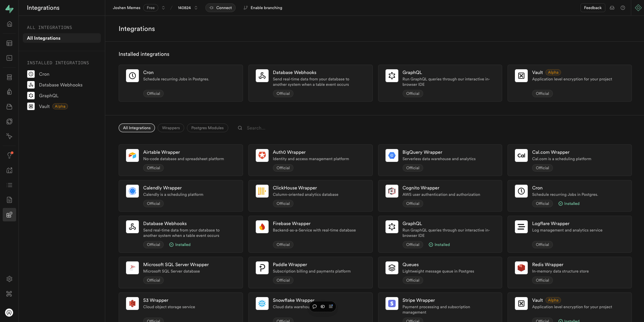The image size is (644, 322).
Task: Open the Microsoft SQL Server Wrapper card
Action: pyautogui.click(x=181, y=273)
